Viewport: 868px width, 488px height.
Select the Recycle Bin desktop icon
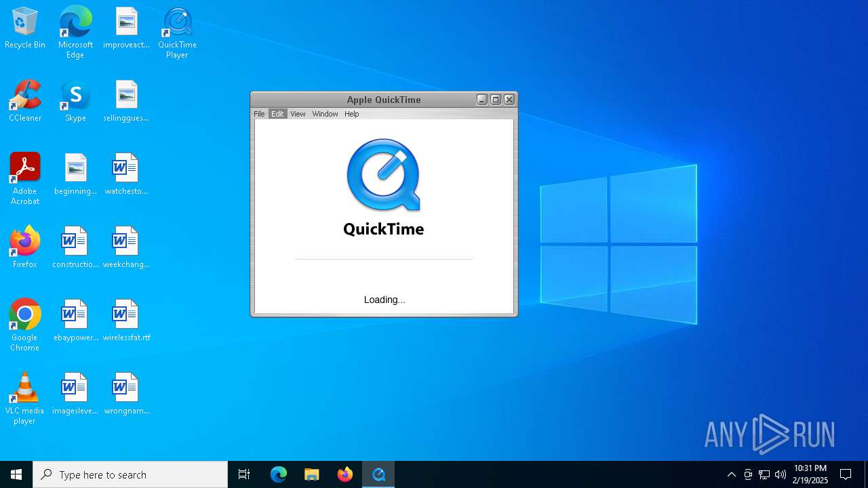click(25, 28)
